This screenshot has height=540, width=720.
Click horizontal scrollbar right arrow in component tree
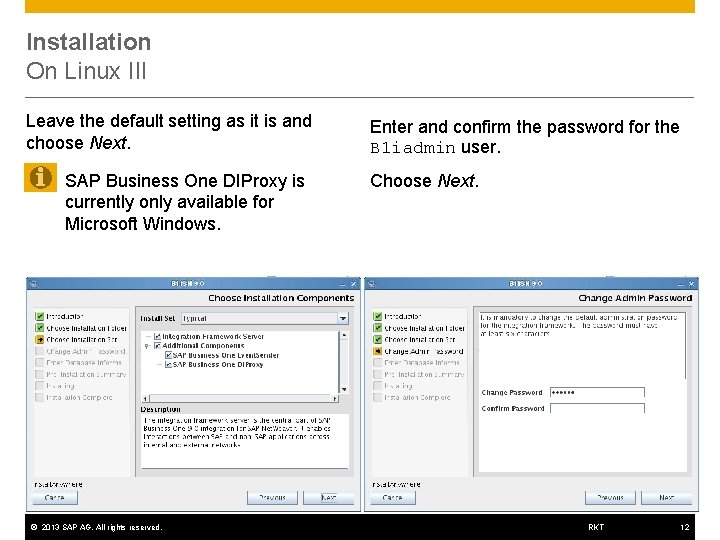click(x=335, y=399)
